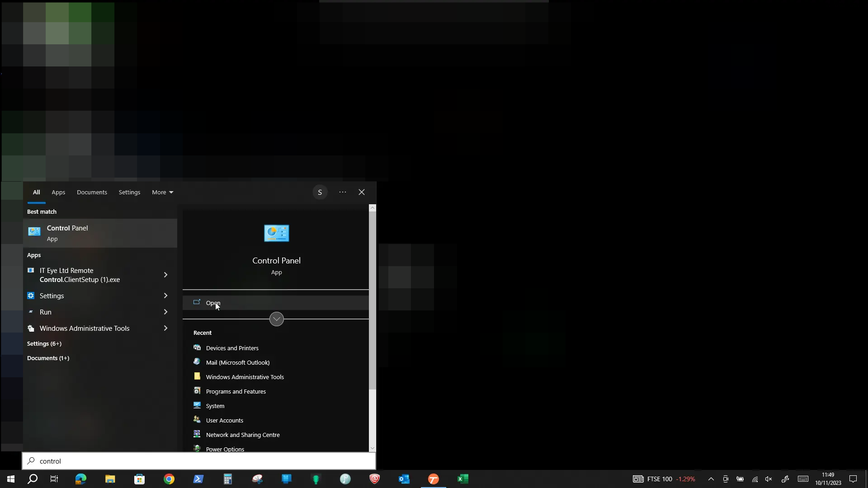This screenshot has height=488, width=868.
Task: Open Microsoft Edge from the taskbar
Action: point(81,479)
